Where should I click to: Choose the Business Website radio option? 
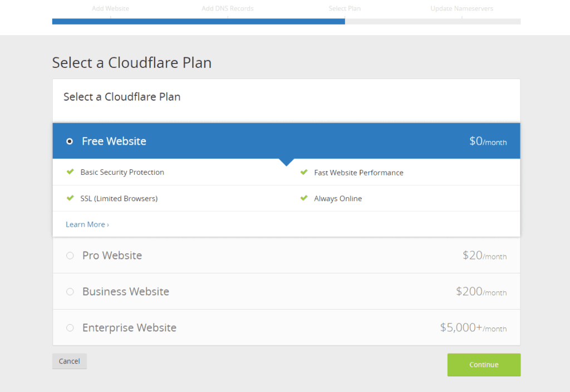click(70, 292)
